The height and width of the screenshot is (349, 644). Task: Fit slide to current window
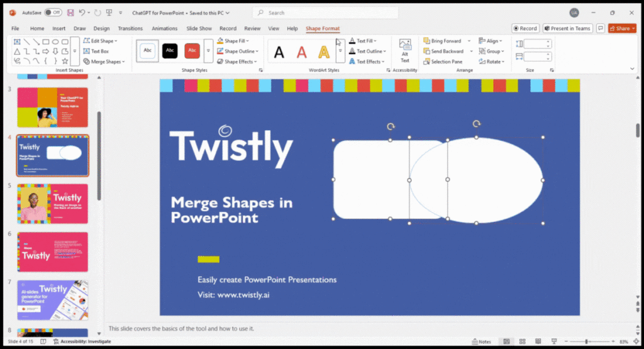pos(636,341)
